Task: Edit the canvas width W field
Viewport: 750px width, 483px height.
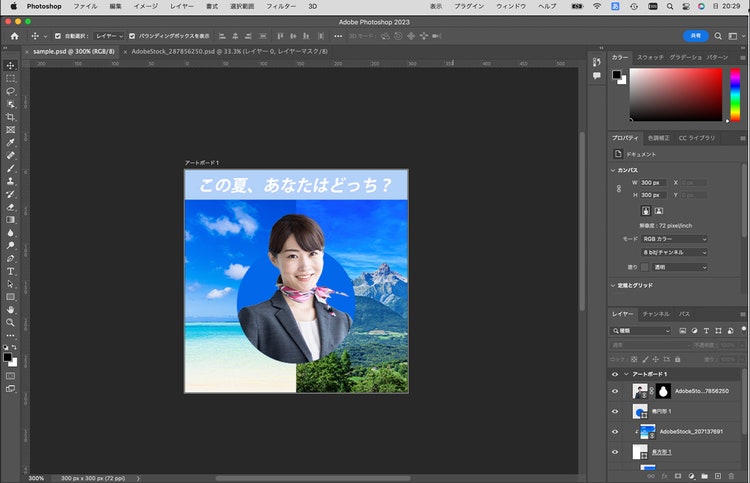Action: [x=653, y=183]
